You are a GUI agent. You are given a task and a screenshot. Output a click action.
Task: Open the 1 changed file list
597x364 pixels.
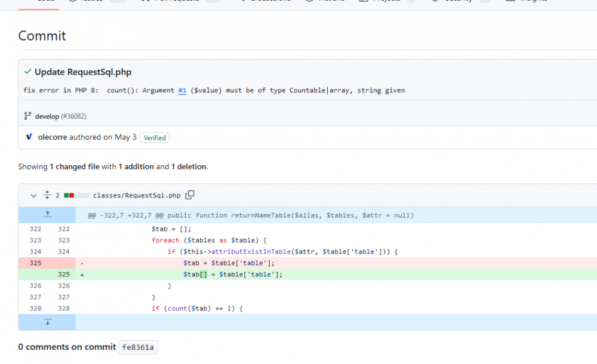tap(75, 166)
